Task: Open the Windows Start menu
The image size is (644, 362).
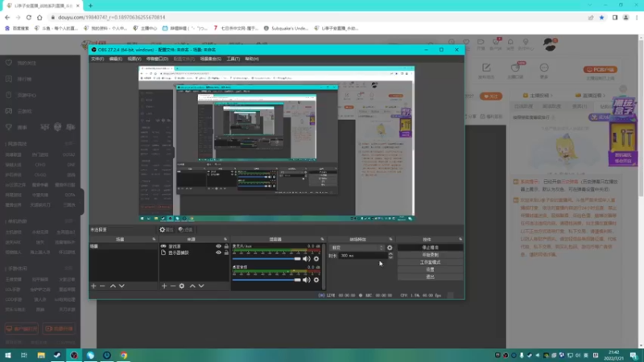Action: pyautogui.click(x=8, y=355)
